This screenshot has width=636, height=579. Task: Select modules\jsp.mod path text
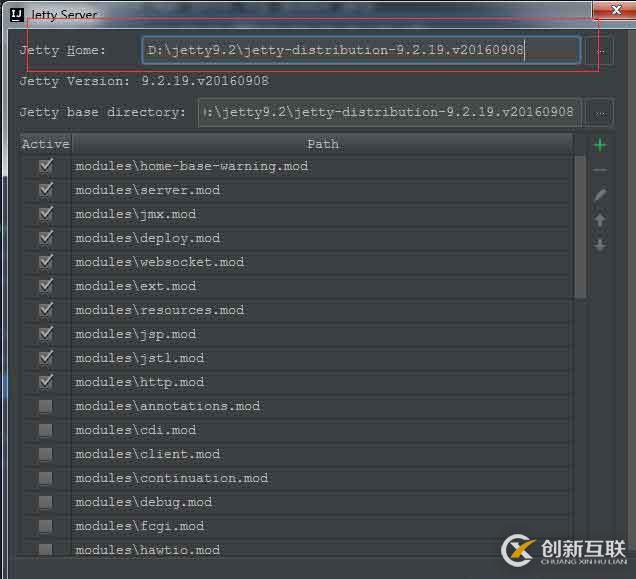click(x=136, y=334)
